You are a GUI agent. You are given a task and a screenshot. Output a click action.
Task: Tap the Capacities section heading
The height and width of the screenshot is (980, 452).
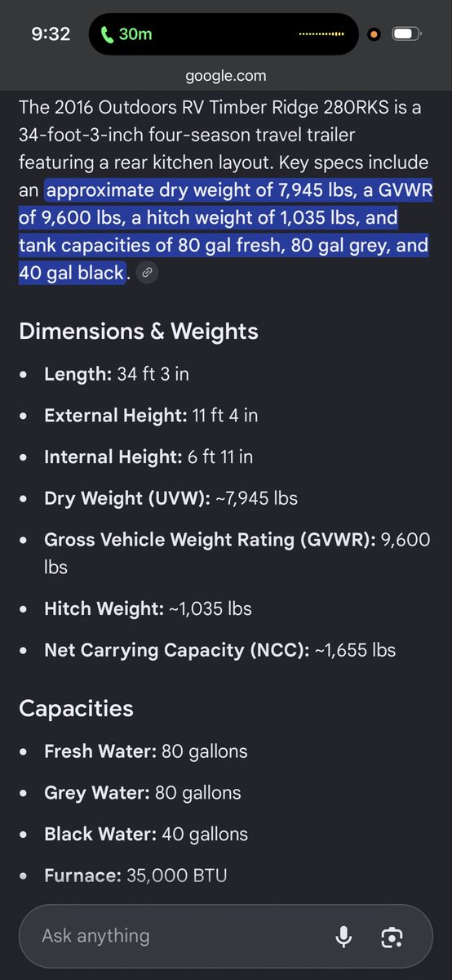coord(76,708)
